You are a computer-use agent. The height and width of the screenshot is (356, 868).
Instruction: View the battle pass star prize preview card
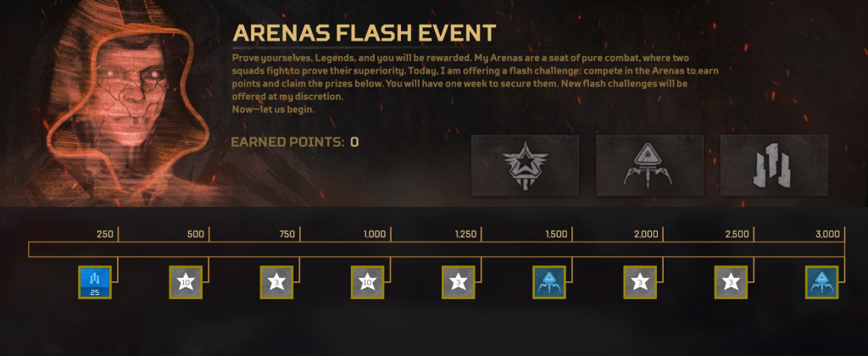(x=525, y=165)
